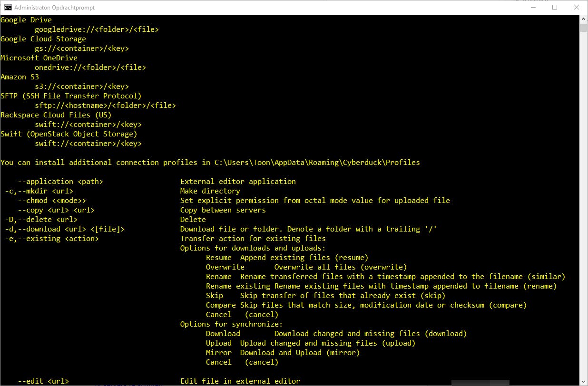Click the '--edit <url>' option text
Viewport: 588px width, 386px height.
click(x=43, y=381)
